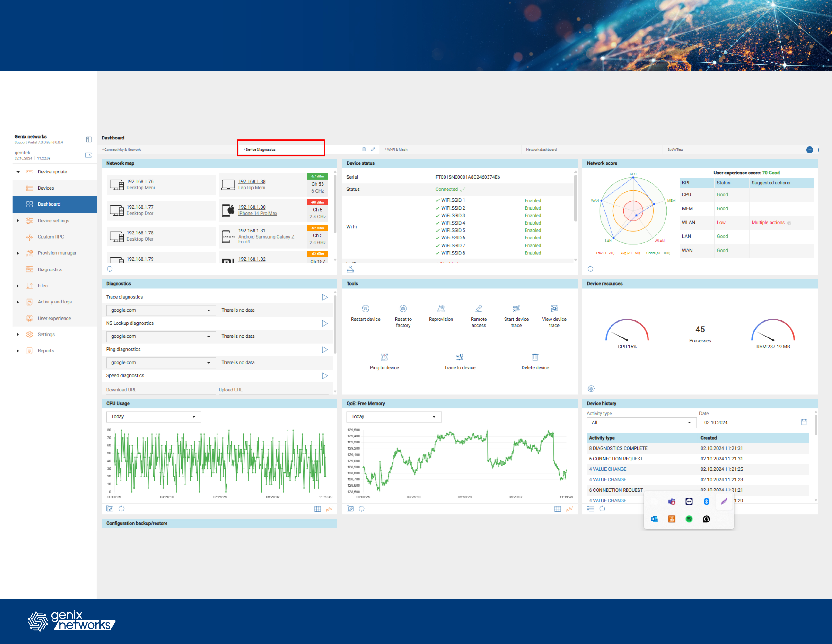Click the Delete device trash icon
The height and width of the screenshot is (644, 832).
tap(535, 357)
